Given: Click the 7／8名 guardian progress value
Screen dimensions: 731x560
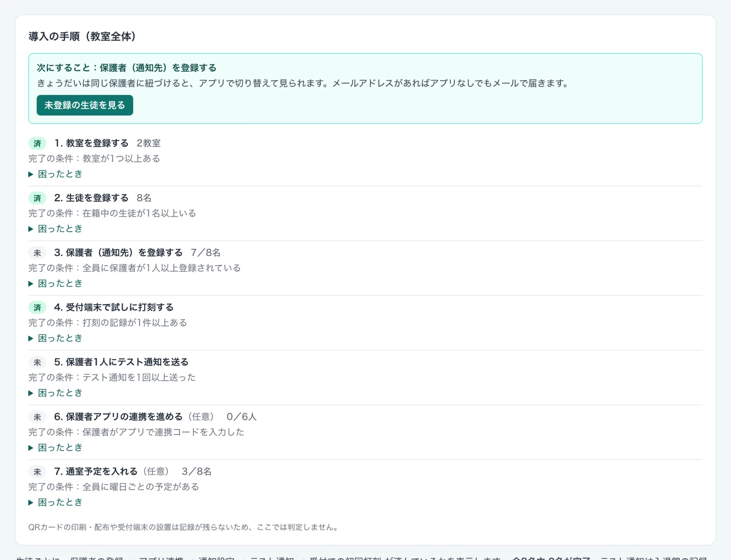Looking at the screenshot, I should [x=206, y=253].
